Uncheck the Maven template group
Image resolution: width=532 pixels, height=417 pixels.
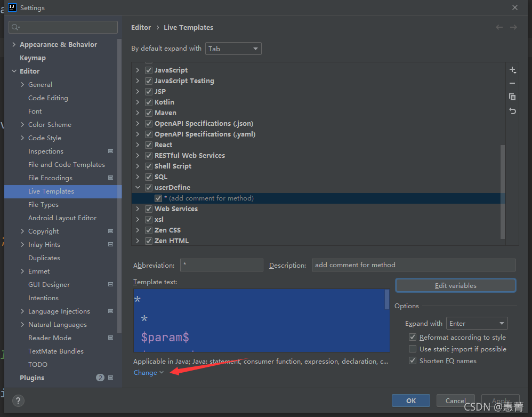[149, 113]
